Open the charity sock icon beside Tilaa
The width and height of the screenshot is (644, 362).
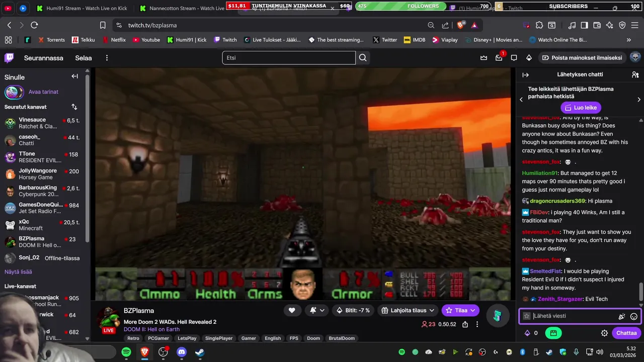coord(497,316)
